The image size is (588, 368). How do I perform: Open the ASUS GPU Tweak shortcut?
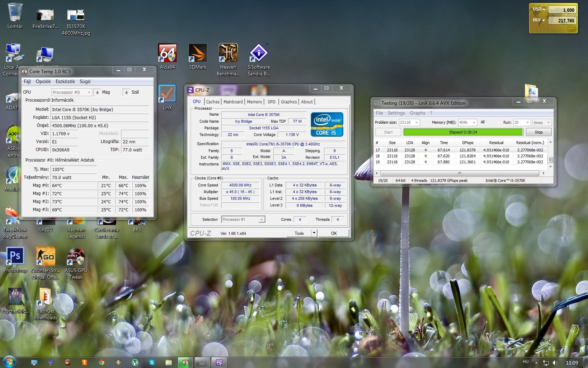76,264
